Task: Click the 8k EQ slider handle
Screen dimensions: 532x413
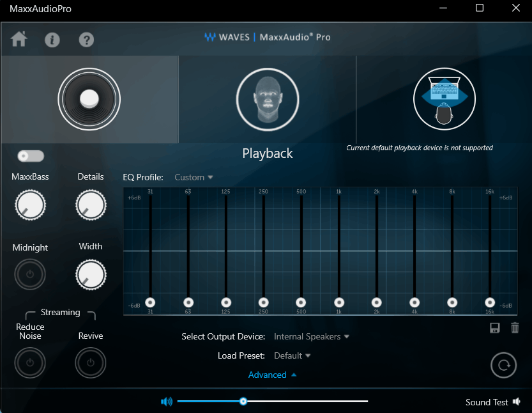Action: (452, 302)
